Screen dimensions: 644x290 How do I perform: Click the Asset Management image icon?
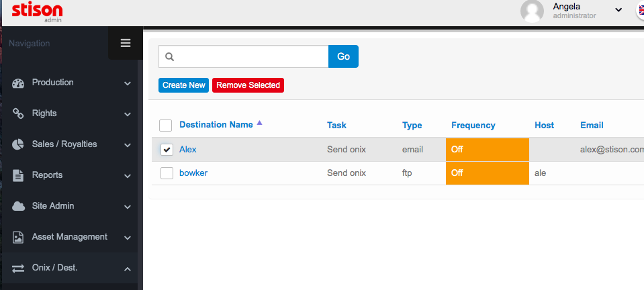tap(19, 237)
